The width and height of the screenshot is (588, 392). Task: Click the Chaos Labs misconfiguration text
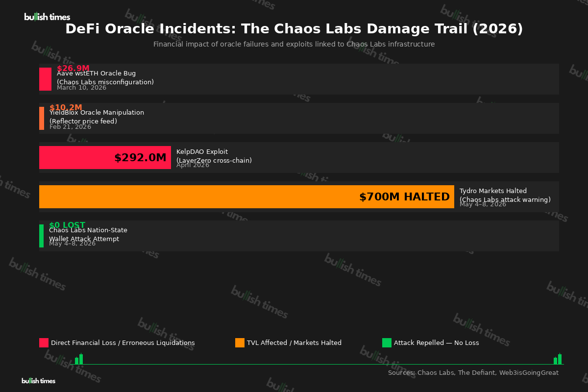pyautogui.click(x=105, y=82)
